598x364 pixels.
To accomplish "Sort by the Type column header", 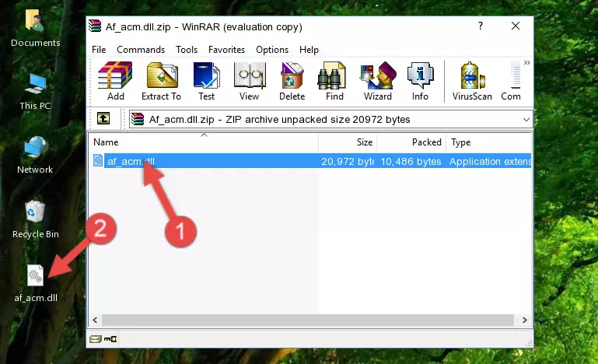I will [489, 142].
